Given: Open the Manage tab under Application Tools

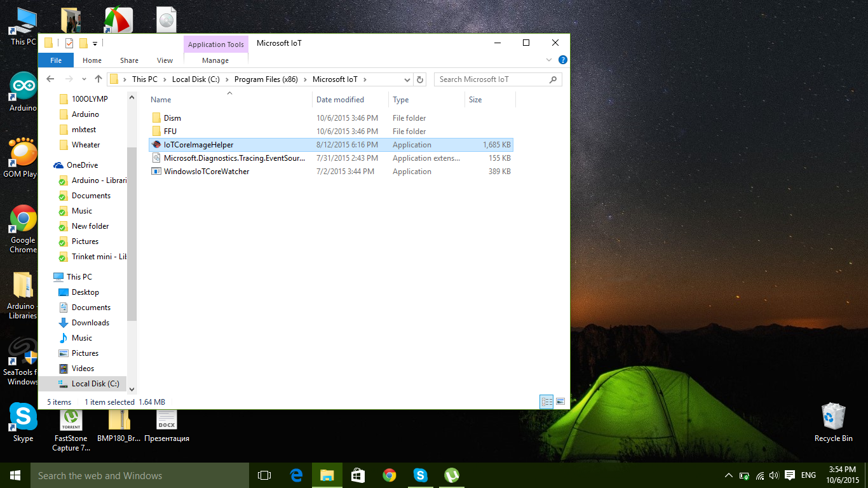Looking at the screenshot, I should tap(215, 60).
